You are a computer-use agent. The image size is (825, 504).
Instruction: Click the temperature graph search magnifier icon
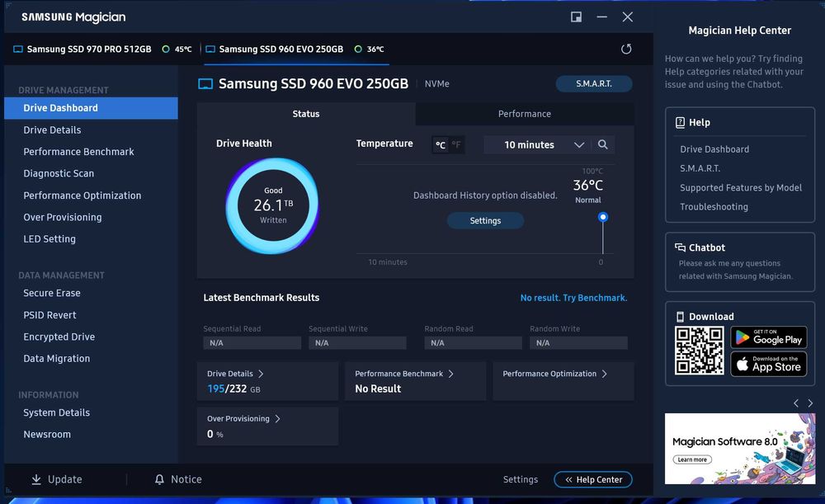click(x=603, y=144)
